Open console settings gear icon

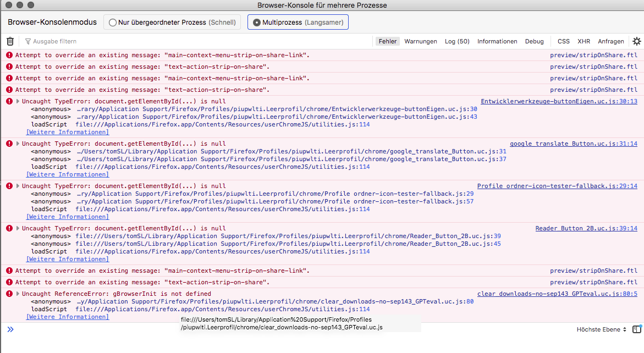(x=636, y=41)
